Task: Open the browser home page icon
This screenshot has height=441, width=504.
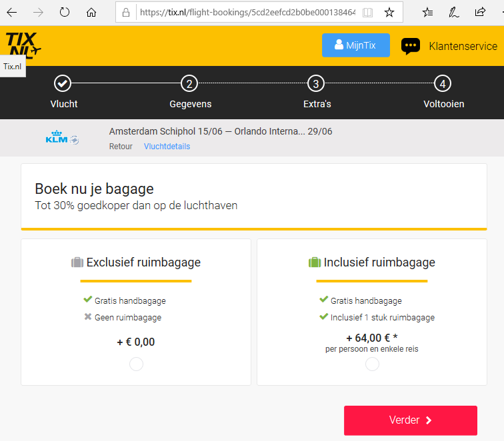Action: click(x=91, y=13)
